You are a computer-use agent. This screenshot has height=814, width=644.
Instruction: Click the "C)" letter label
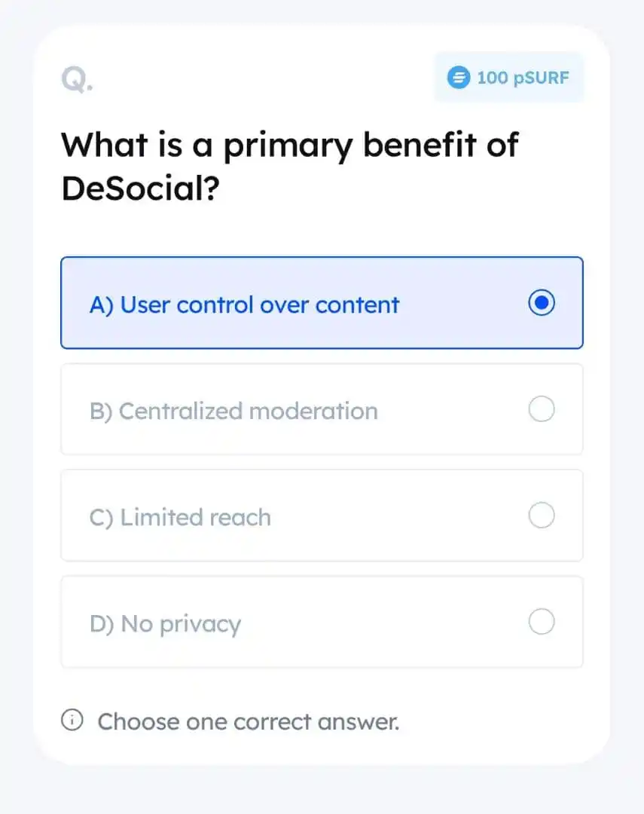click(101, 518)
